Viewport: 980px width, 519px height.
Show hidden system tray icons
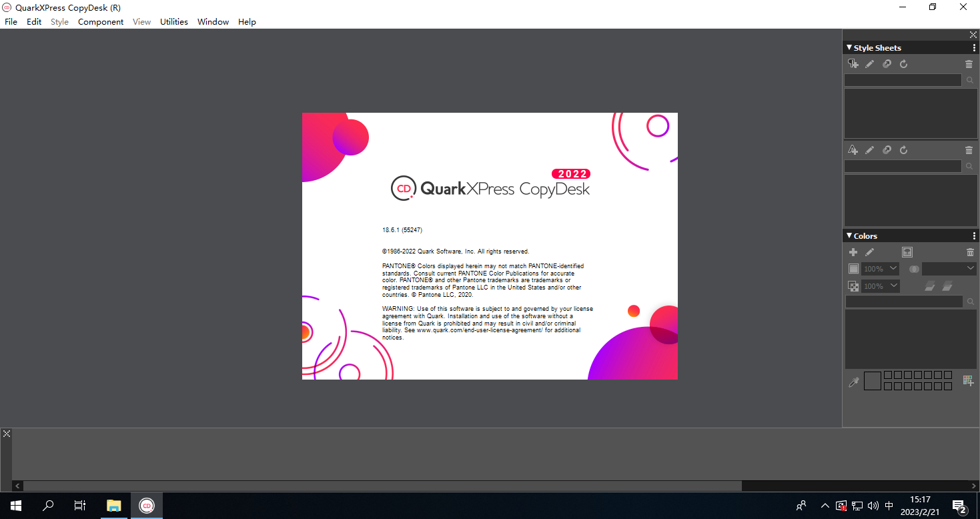click(x=825, y=506)
